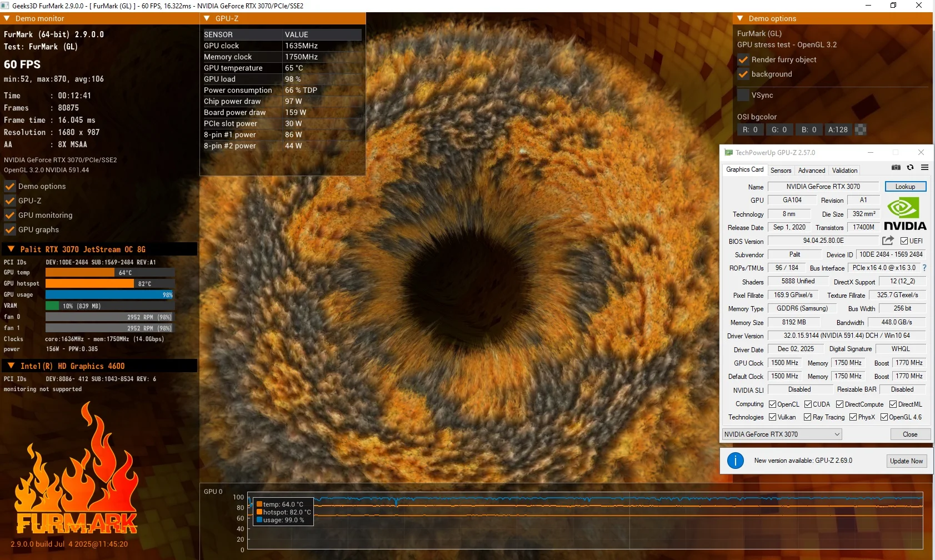Click the GPU temp 64°C bar
Viewport: 935px width, 560px height.
click(x=110, y=273)
